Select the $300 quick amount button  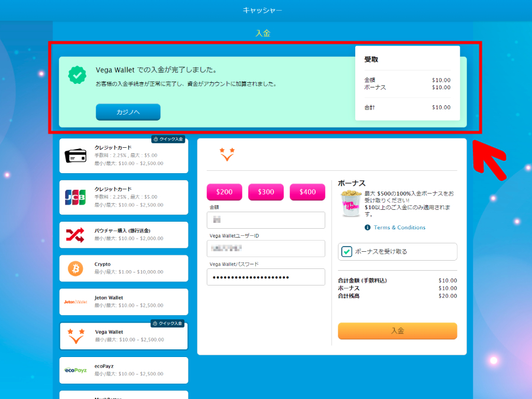[x=265, y=192]
